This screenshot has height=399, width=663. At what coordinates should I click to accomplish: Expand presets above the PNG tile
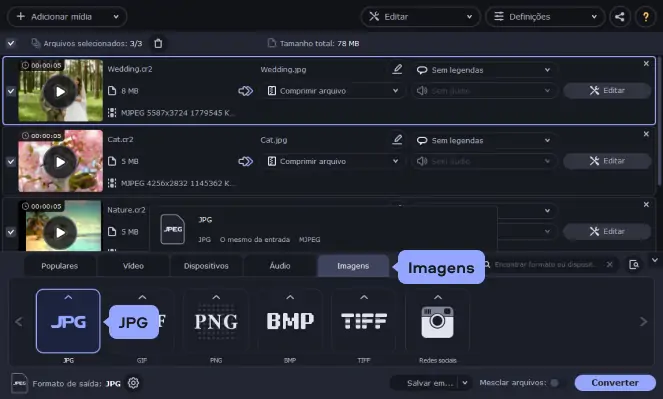tap(216, 297)
